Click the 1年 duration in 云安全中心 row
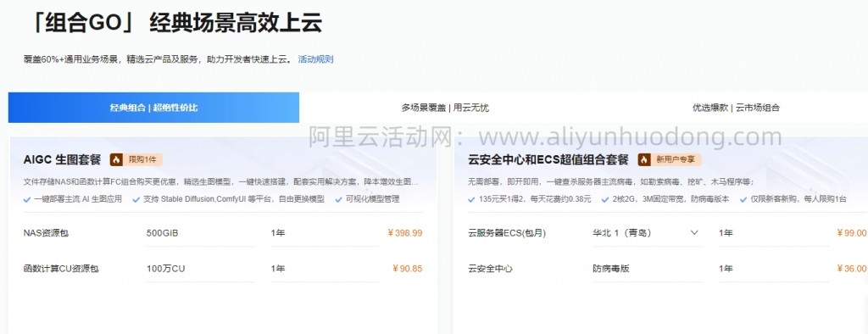868x334 pixels. 726,269
